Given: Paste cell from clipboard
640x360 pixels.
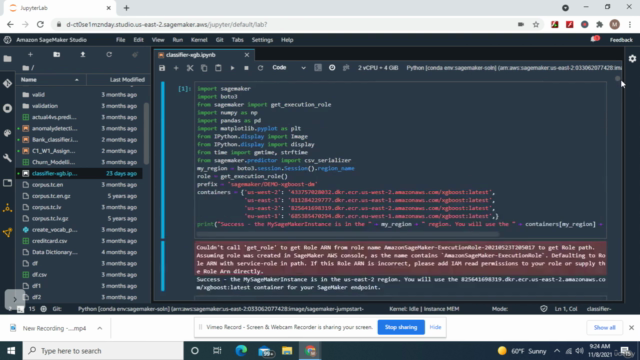Looking at the screenshot, I should click(218, 68).
